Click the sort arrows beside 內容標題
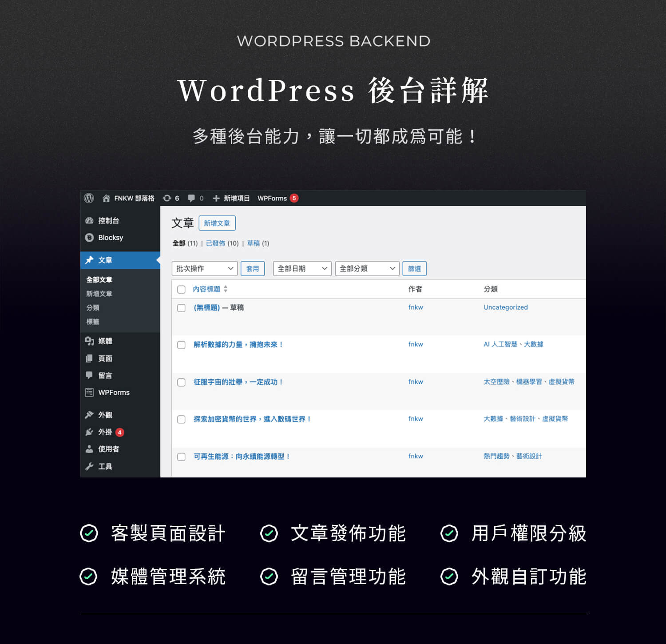Image resolution: width=666 pixels, height=644 pixels. 226,289
